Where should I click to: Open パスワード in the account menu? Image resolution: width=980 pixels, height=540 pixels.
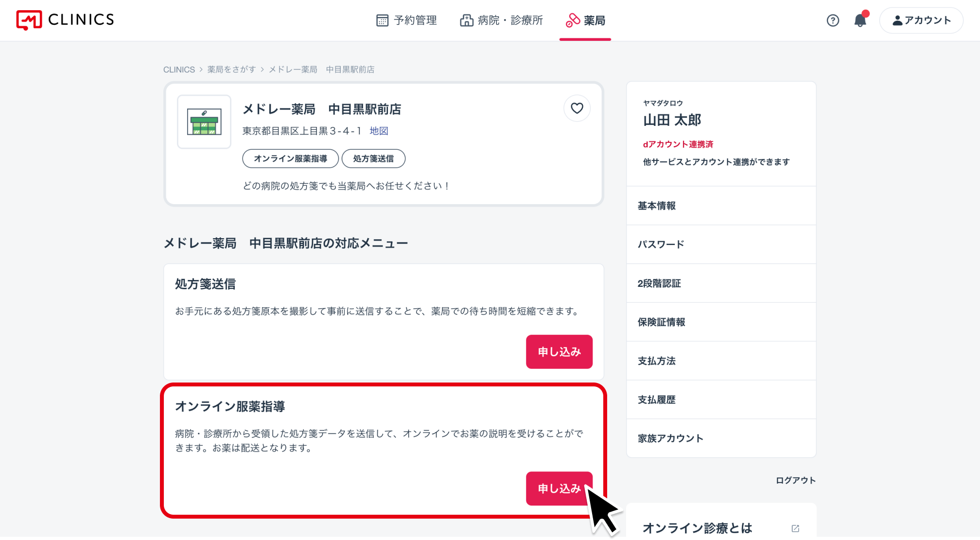point(721,244)
